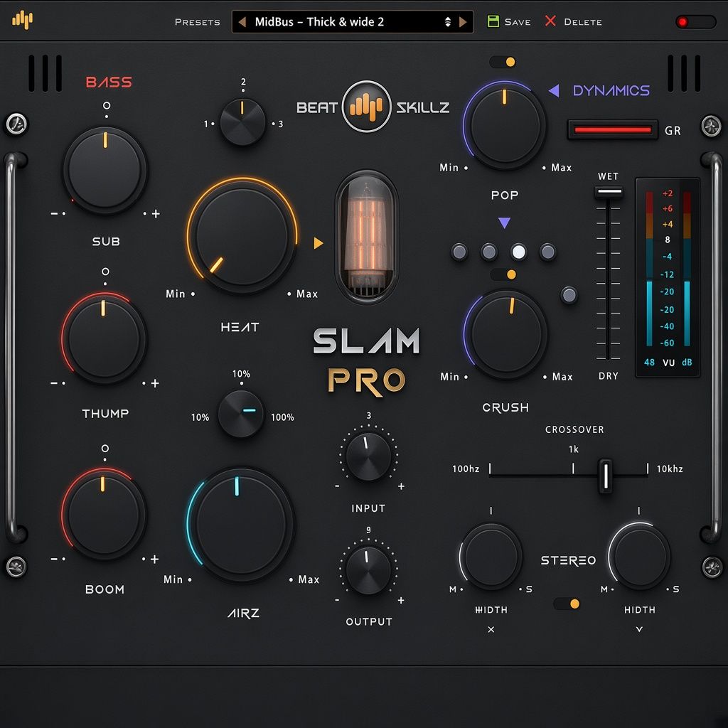Toggle the switch above the CRUSH knob
Image resolution: width=728 pixels, height=728 pixels.
pos(503,274)
